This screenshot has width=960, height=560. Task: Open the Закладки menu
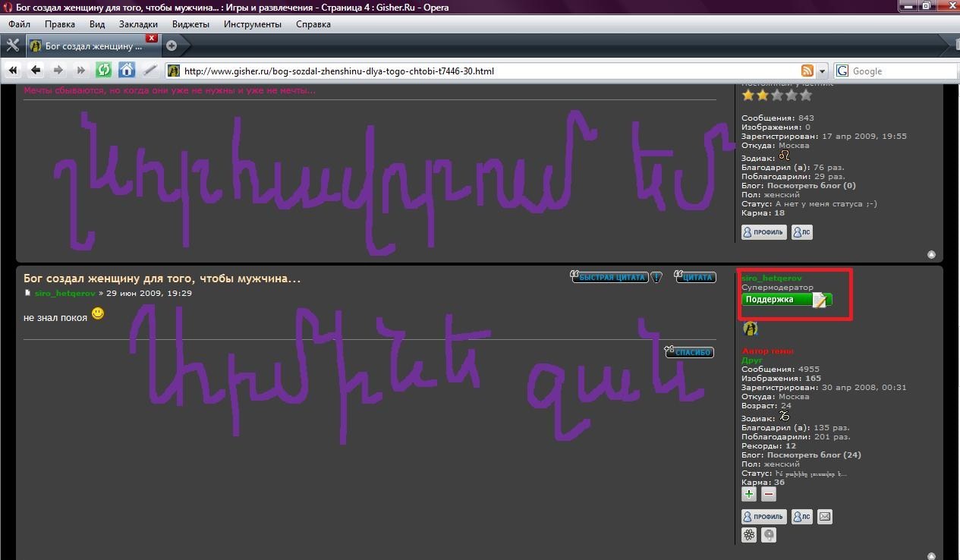[x=138, y=24]
